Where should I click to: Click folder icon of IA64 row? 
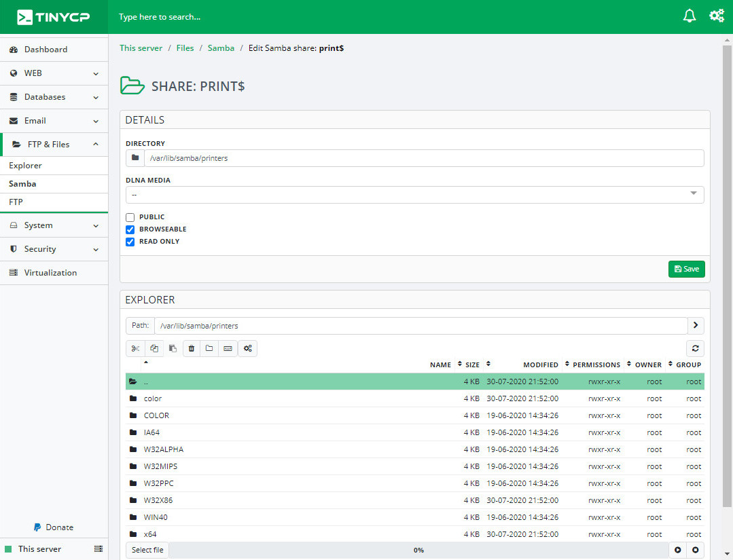[x=133, y=432]
